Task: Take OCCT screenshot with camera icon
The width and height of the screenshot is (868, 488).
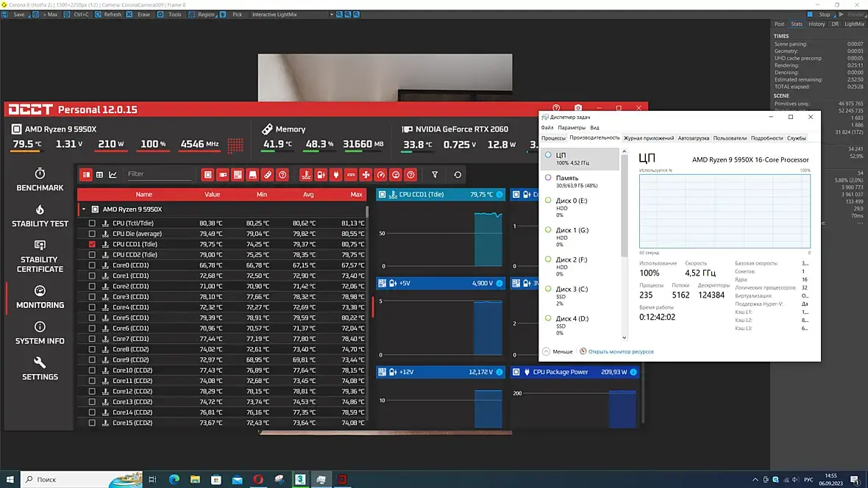Action: [578, 108]
